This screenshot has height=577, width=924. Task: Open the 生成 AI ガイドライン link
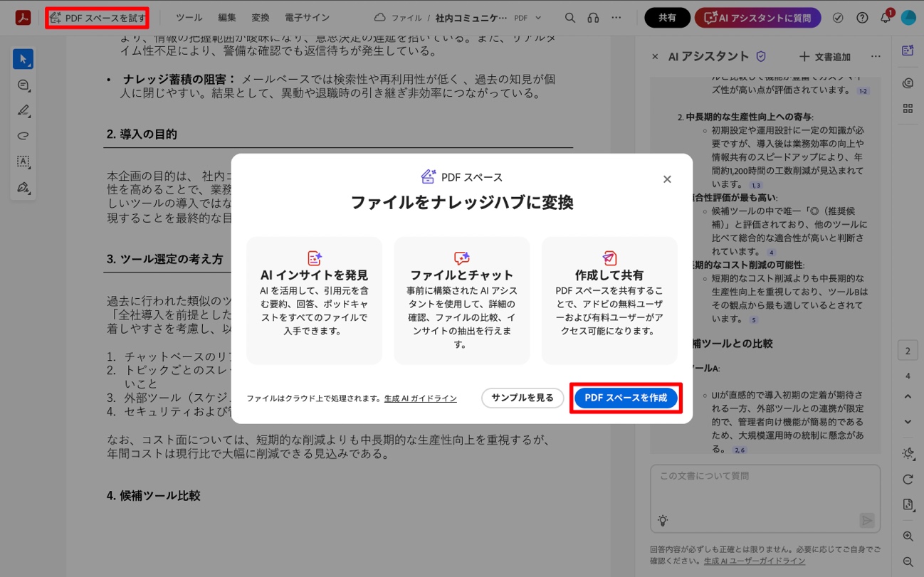[x=420, y=398]
